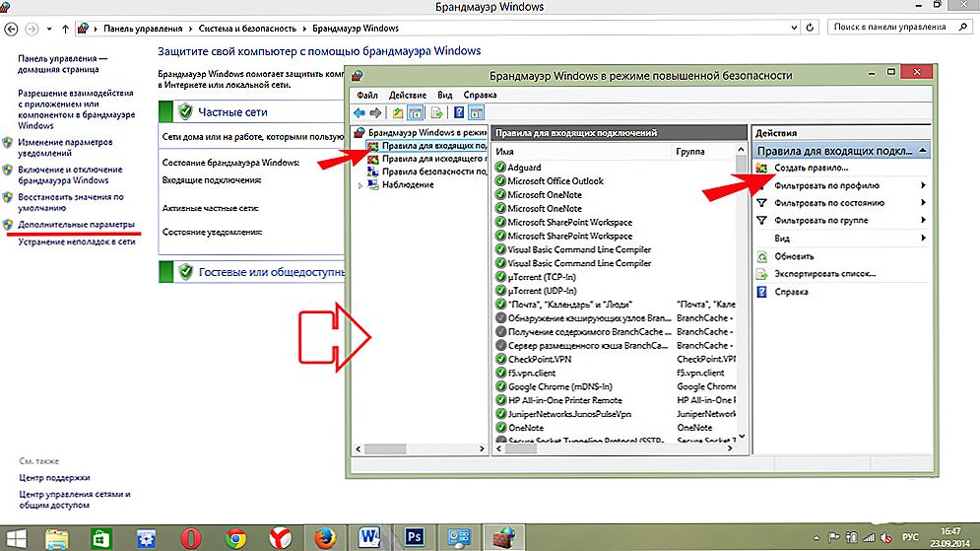Open address bar history dropdown
The height and width of the screenshot is (551, 980).
795,28
